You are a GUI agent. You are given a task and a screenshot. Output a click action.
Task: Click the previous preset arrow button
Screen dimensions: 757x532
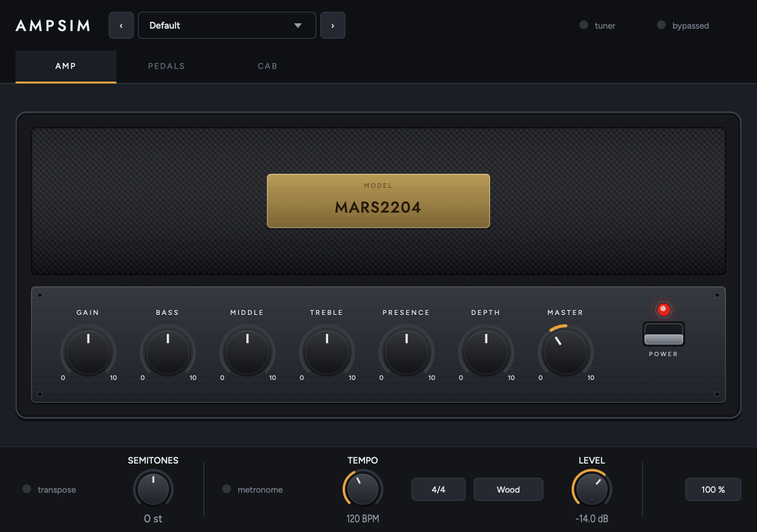(121, 25)
